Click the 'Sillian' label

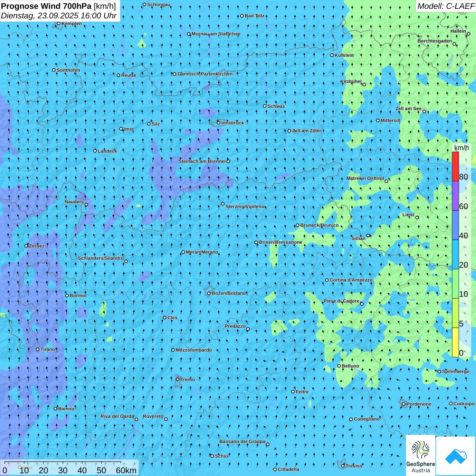point(358,238)
